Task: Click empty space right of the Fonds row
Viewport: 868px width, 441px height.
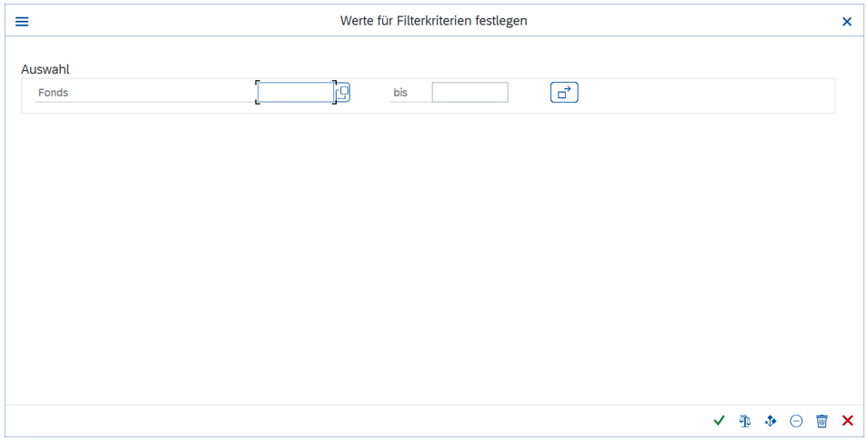Action: pyautogui.click(x=710, y=95)
